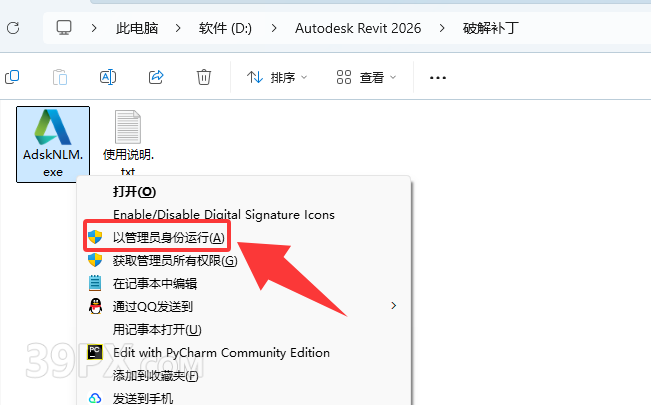
Task: Expand chevron after 此电脑 breadcrumb
Action: (178, 28)
